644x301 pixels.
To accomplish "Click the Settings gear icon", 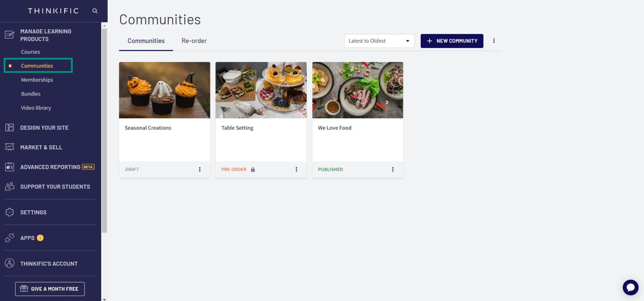I will [10, 212].
